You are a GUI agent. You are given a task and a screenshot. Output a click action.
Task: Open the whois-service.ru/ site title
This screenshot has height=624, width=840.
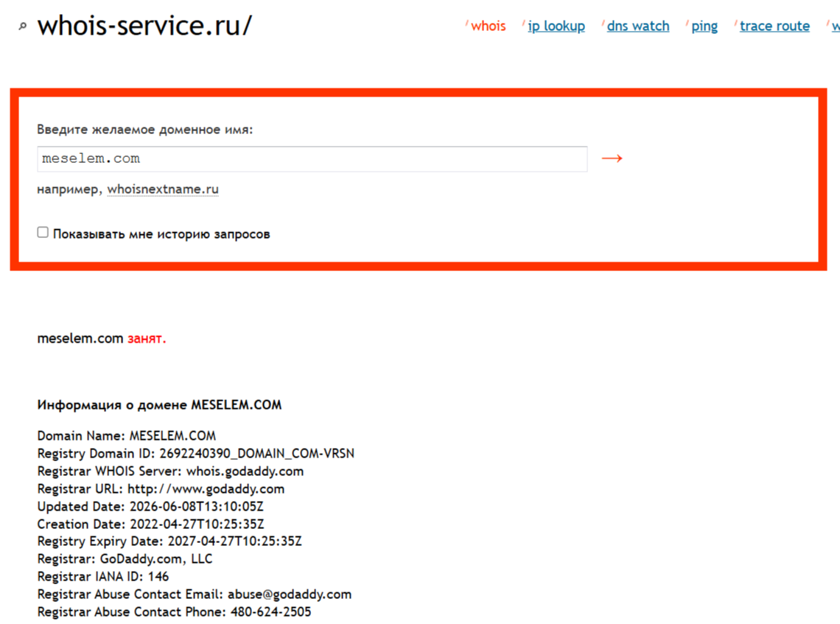click(x=144, y=26)
